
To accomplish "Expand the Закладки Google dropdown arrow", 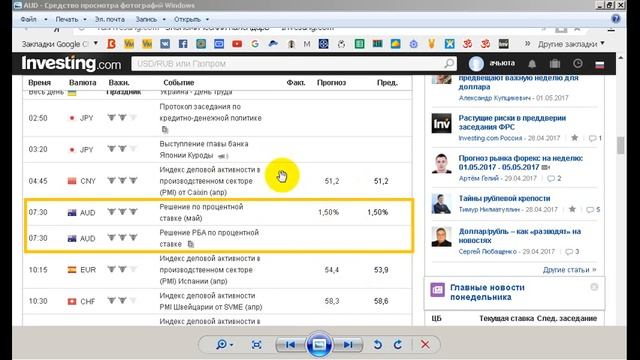I will pyautogui.click(x=96, y=43).
